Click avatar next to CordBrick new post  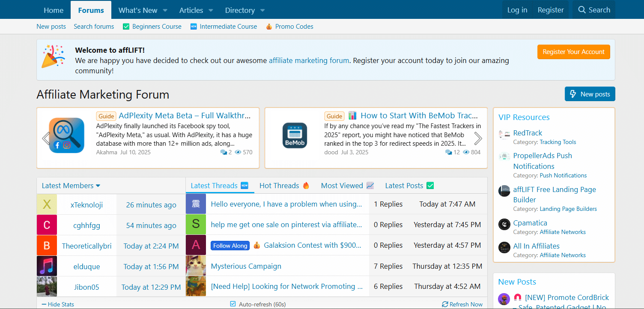(504, 299)
